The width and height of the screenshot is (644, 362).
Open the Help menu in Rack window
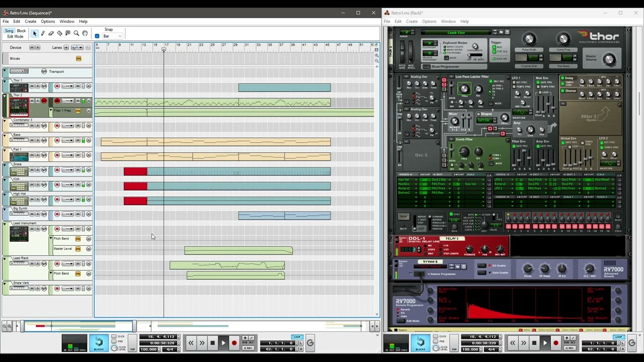[464, 22]
